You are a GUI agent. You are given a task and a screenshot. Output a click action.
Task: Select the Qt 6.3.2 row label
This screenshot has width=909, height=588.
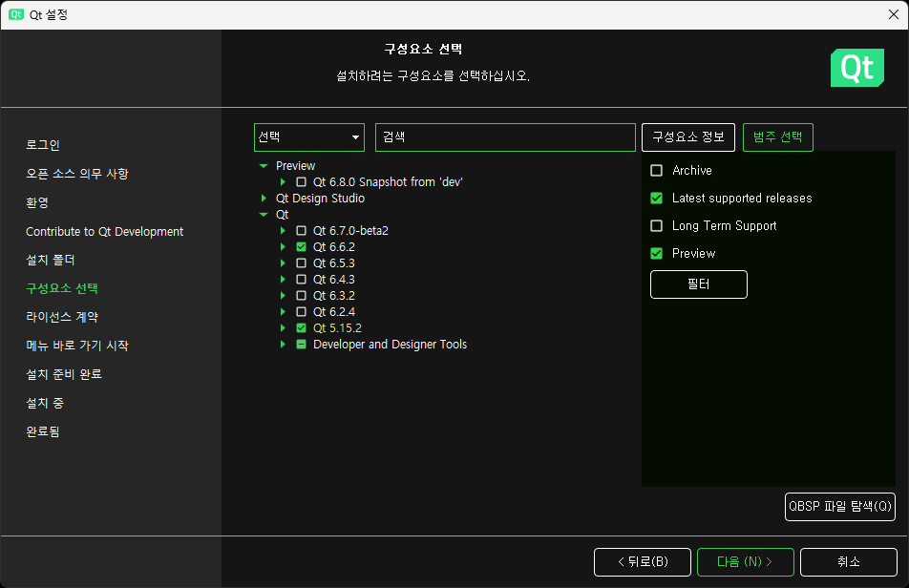click(x=334, y=296)
